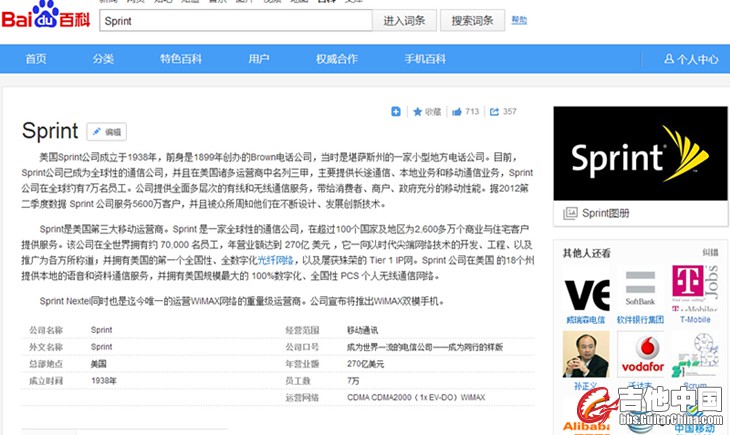This screenshot has height=435, width=730.
Task: Open the 权威合作 nav tab
Action: pyautogui.click(x=337, y=59)
